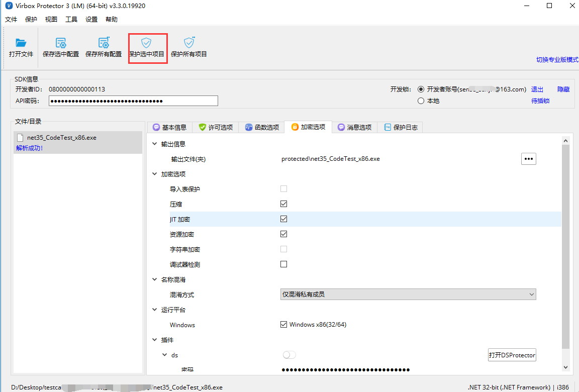Uncheck the 压缩 checkbox
Screen dimensions: 579x392
pyautogui.click(x=283, y=204)
